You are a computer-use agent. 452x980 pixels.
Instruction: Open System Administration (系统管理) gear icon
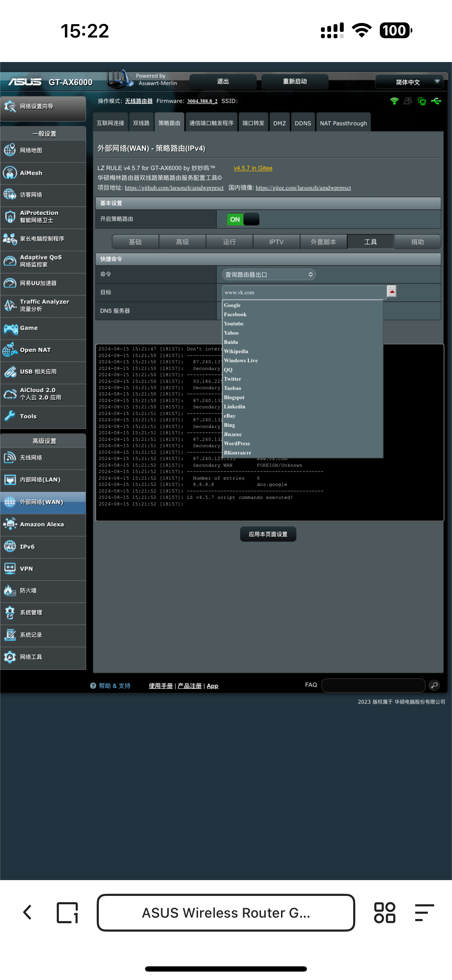10,613
